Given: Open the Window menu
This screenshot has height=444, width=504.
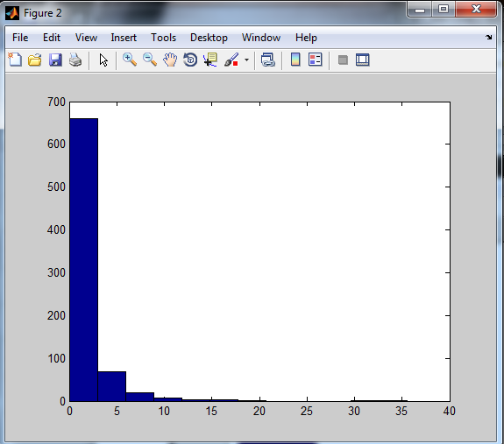Looking at the screenshot, I should [x=261, y=38].
